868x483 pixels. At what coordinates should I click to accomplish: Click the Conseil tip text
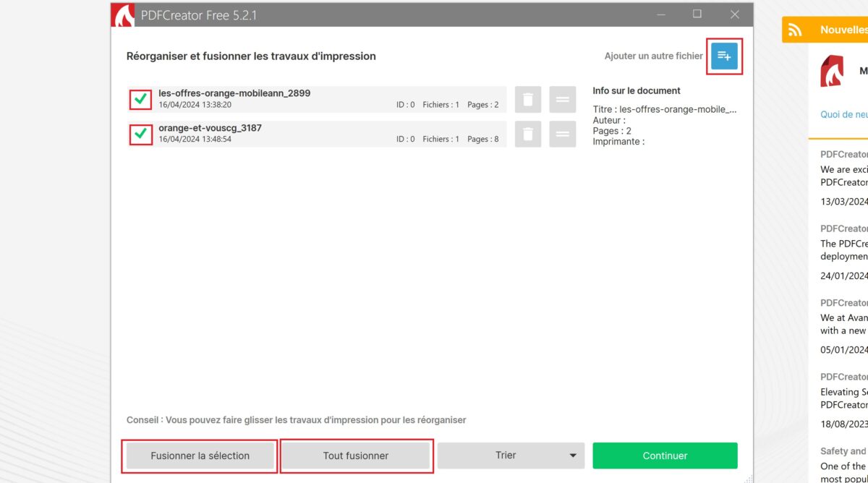click(x=297, y=420)
